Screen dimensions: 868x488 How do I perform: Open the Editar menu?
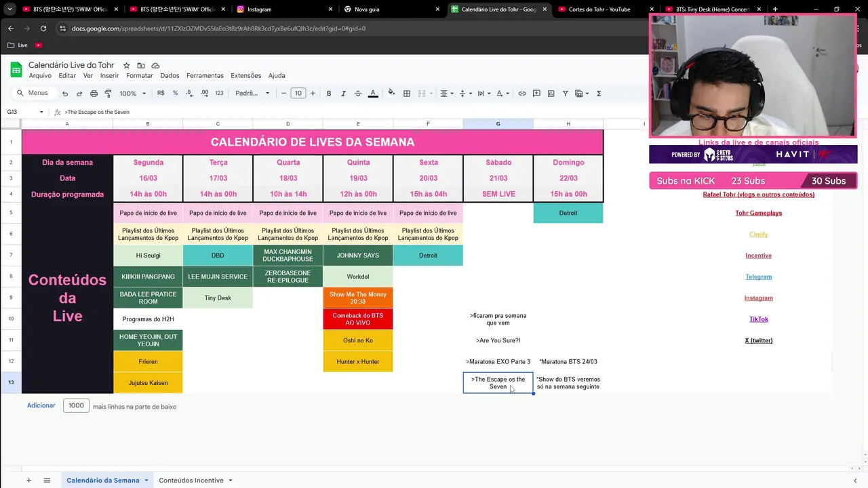tap(67, 76)
